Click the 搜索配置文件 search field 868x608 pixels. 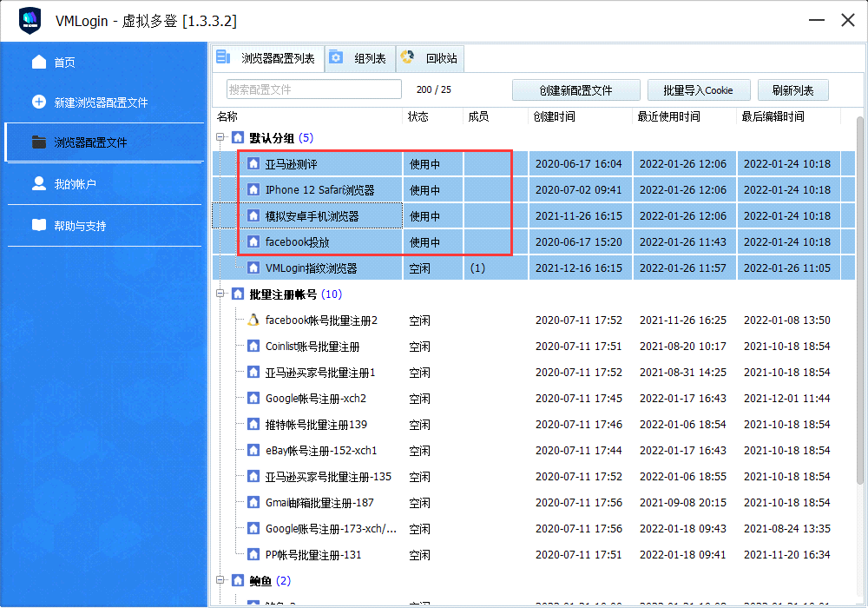click(314, 89)
